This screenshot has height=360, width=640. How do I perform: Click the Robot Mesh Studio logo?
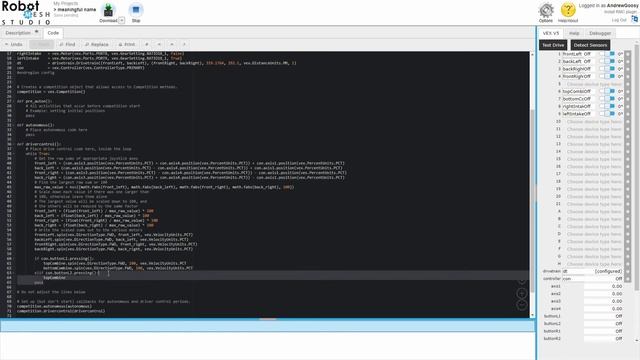pos(25,13)
